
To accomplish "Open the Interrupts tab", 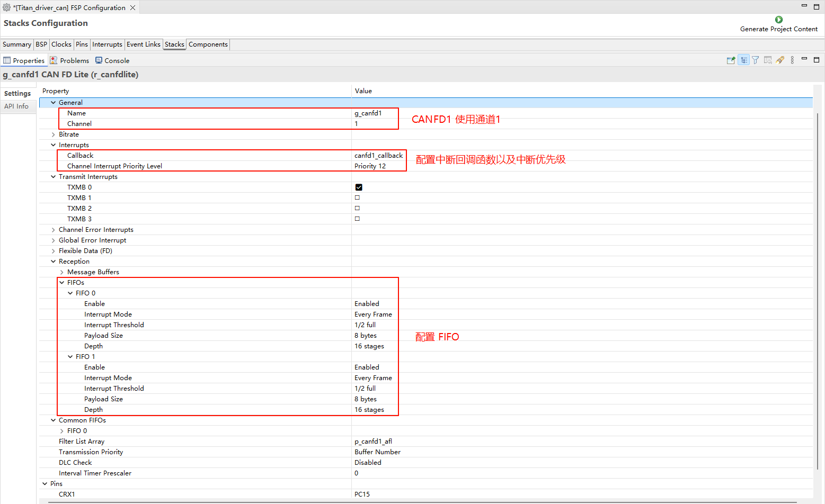I will point(107,44).
